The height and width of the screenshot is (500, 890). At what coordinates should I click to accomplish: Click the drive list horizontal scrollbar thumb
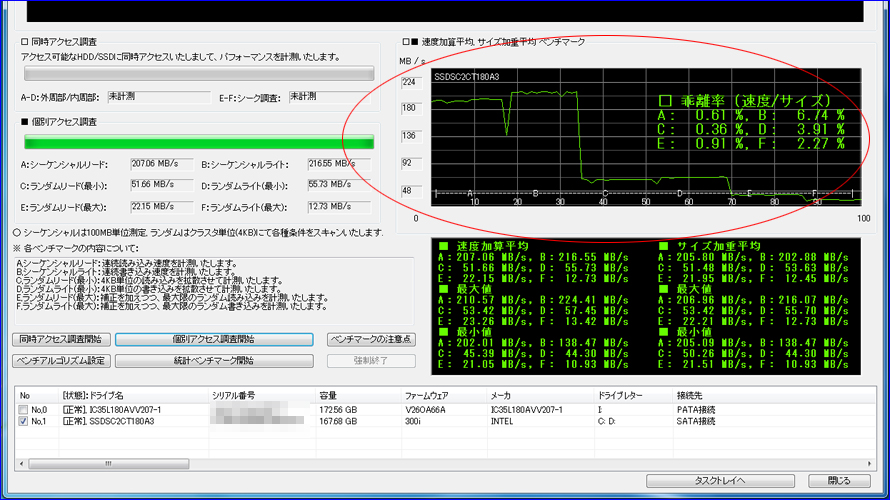[108, 464]
